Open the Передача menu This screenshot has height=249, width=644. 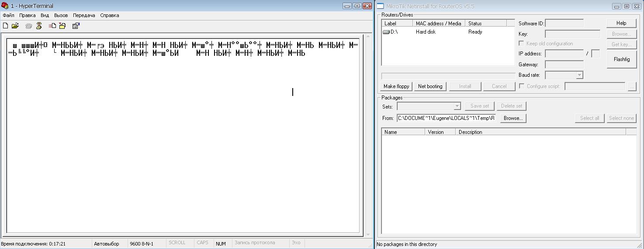coord(84,15)
